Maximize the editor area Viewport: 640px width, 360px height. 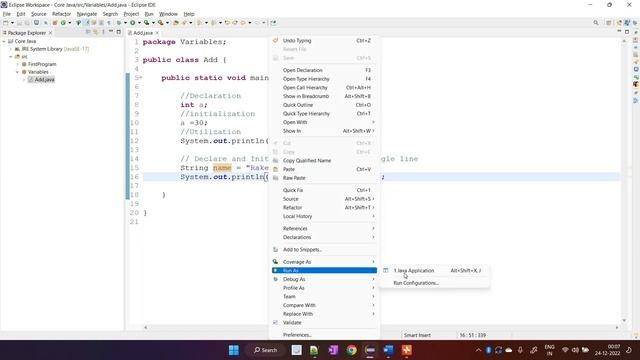[x=627, y=32]
